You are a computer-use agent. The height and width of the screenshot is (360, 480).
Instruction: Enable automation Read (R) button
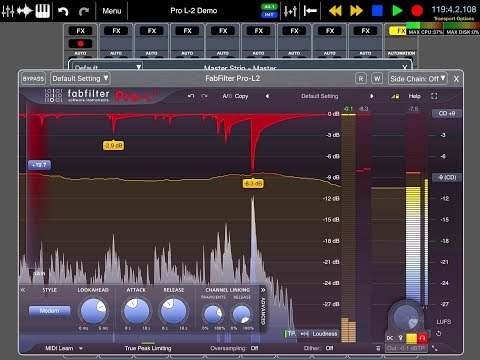click(361, 79)
